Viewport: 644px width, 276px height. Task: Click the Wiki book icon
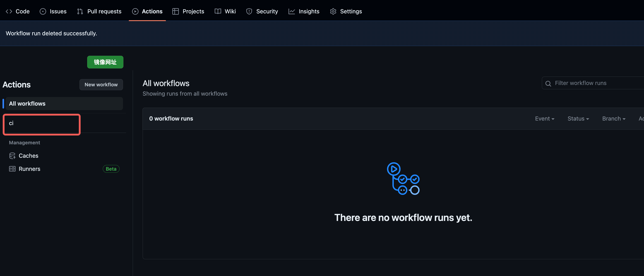pyautogui.click(x=218, y=12)
